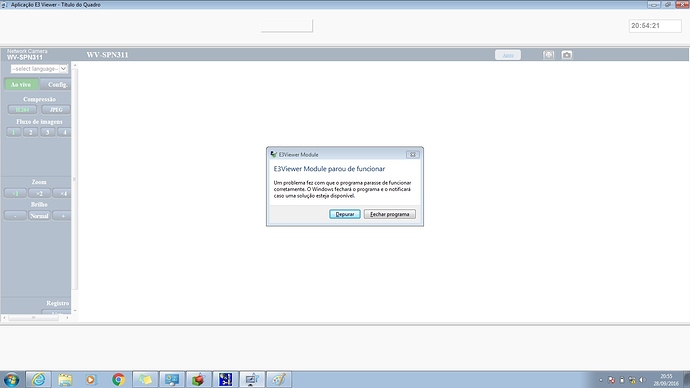Open the Paint taskbar icon

[x=279, y=379]
